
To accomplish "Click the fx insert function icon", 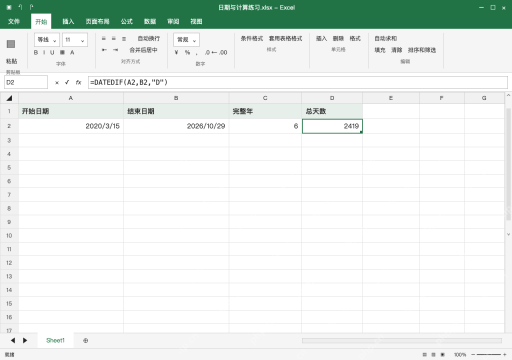I will 78,82.
